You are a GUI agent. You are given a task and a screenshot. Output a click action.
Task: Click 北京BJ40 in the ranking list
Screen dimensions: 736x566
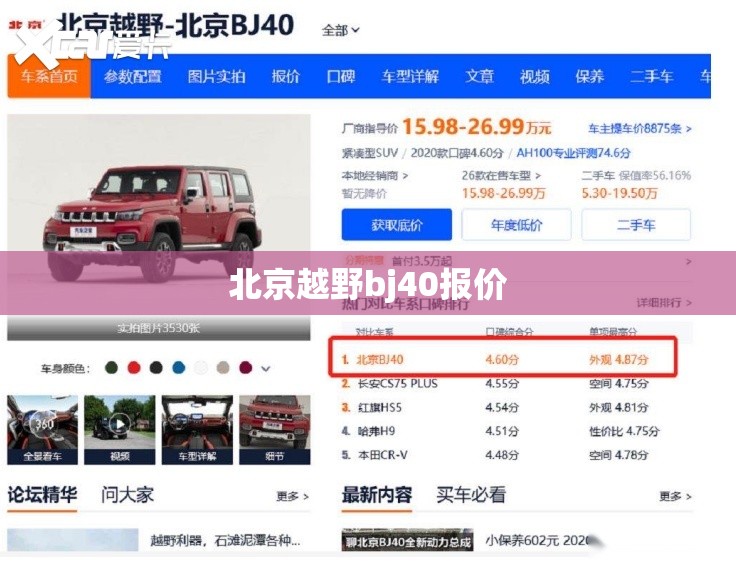(x=380, y=359)
